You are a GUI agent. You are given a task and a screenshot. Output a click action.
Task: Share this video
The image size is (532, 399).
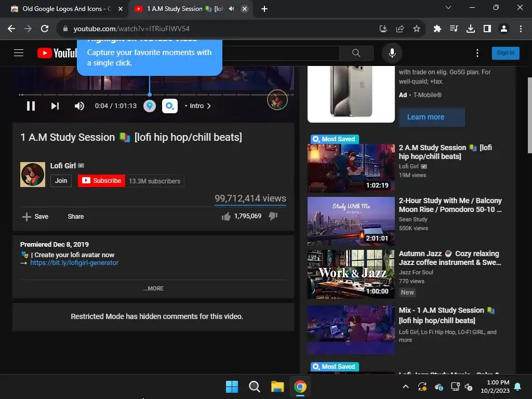coord(76,217)
